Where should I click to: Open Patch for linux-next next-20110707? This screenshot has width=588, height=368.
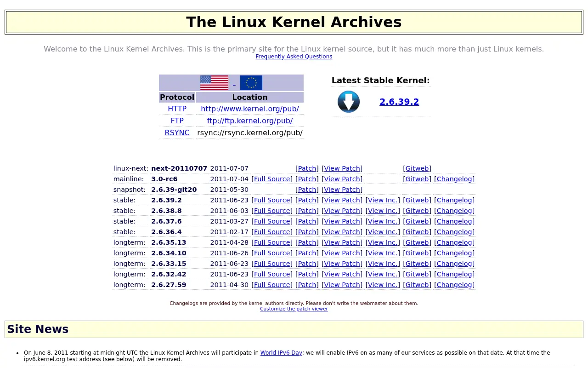point(307,168)
